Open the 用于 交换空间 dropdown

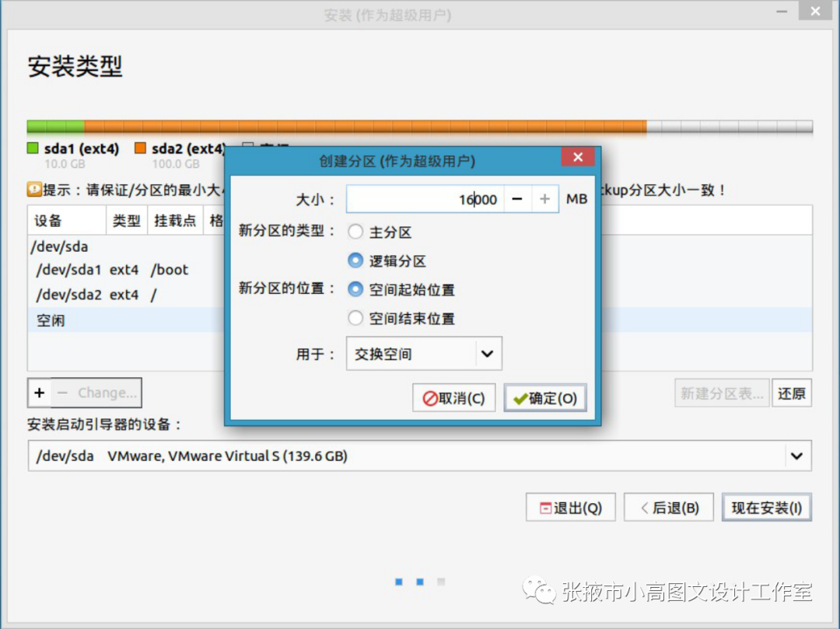425,353
